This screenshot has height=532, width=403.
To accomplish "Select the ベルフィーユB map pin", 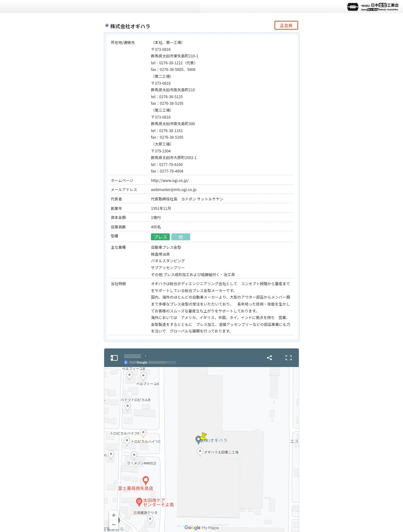I will click(129, 375).
